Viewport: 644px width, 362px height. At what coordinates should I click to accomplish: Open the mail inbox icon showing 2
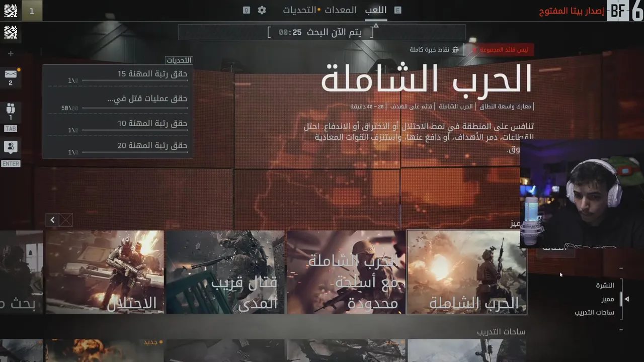(11, 74)
